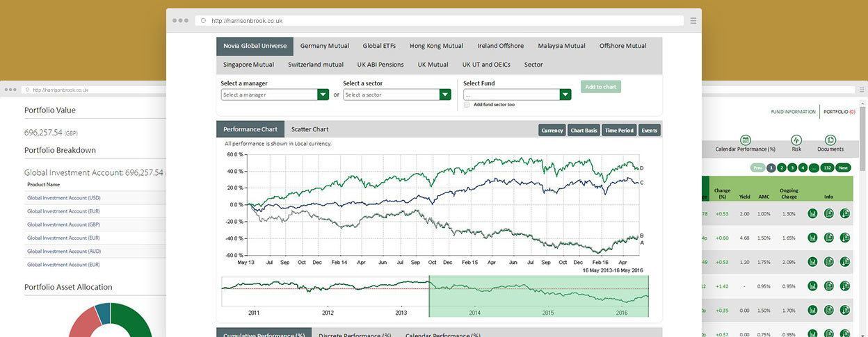Image resolution: width=868 pixels, height=337 pixels.
Task: Open chart icon in the 1.65% ongoing charge row
Action: pyautogui.click(x=812, y=238)
